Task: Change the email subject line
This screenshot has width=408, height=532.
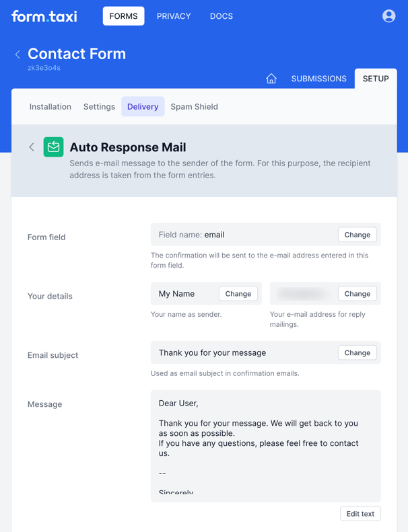Action: coord(357,352)
